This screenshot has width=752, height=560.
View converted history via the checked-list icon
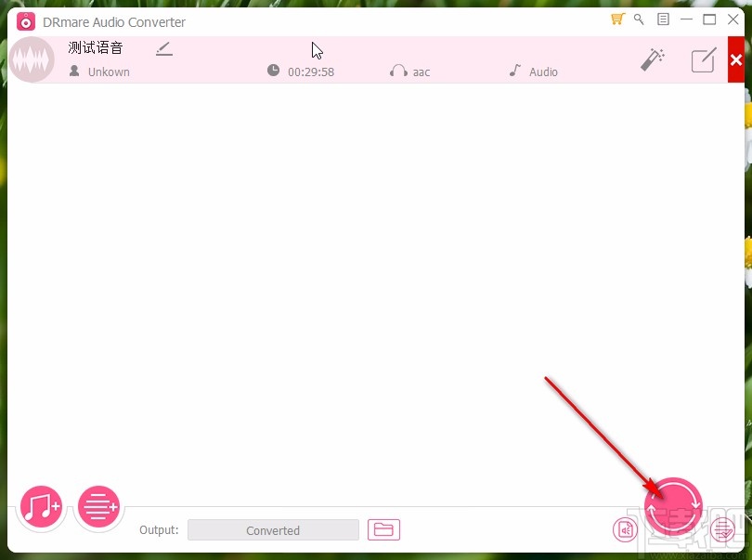point(722,529)
